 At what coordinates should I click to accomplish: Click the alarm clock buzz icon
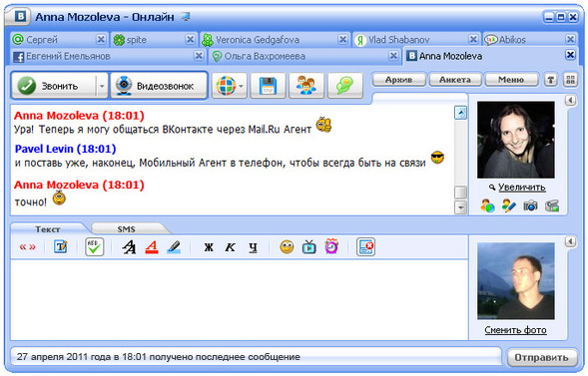(x=331, y=246)
